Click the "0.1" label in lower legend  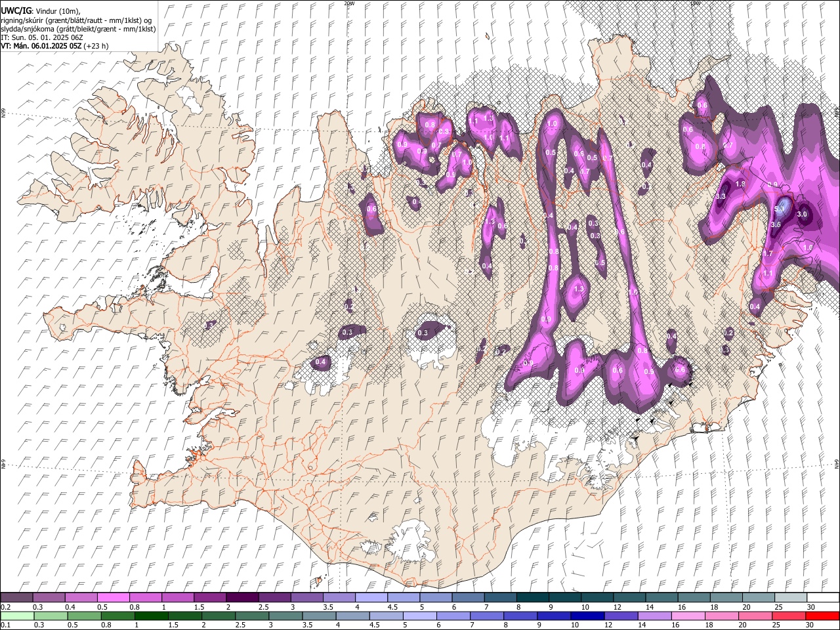[5, 624]
